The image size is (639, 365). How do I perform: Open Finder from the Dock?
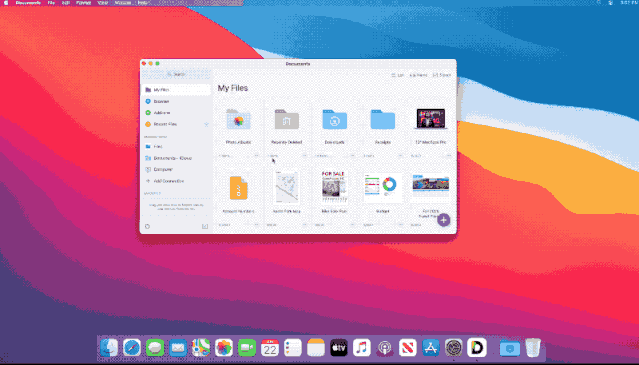pyautogui.click(x=109, y=348)
